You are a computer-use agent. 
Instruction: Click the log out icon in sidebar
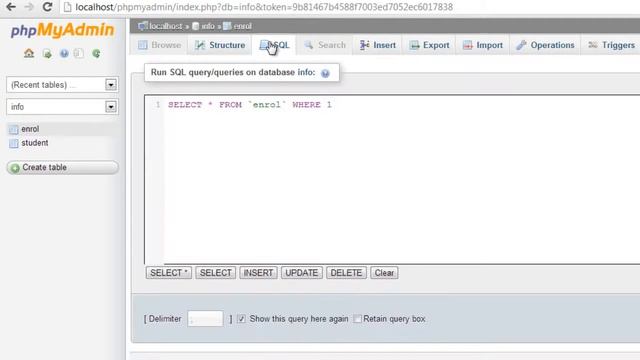(47, 53)
